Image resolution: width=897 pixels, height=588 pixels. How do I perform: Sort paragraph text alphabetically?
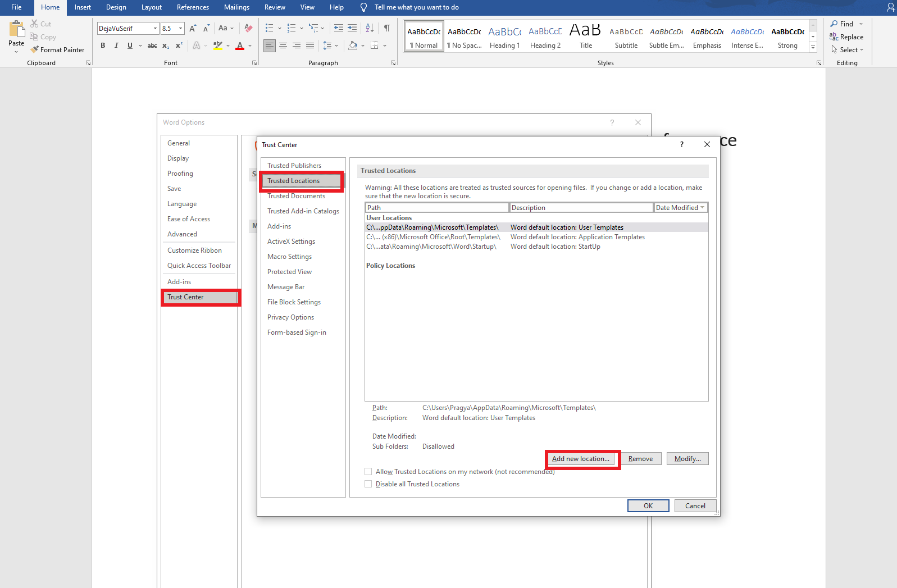(370, 28)
